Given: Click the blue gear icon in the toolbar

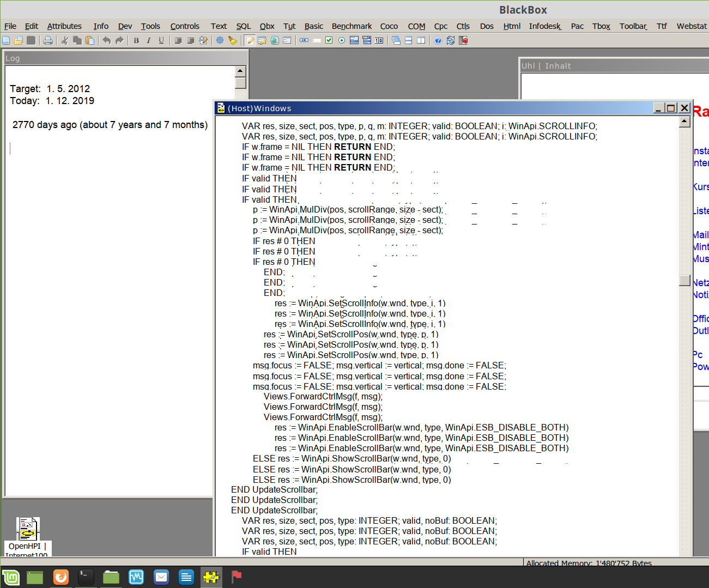Looking at the screenshot, I should coord(220,40).
